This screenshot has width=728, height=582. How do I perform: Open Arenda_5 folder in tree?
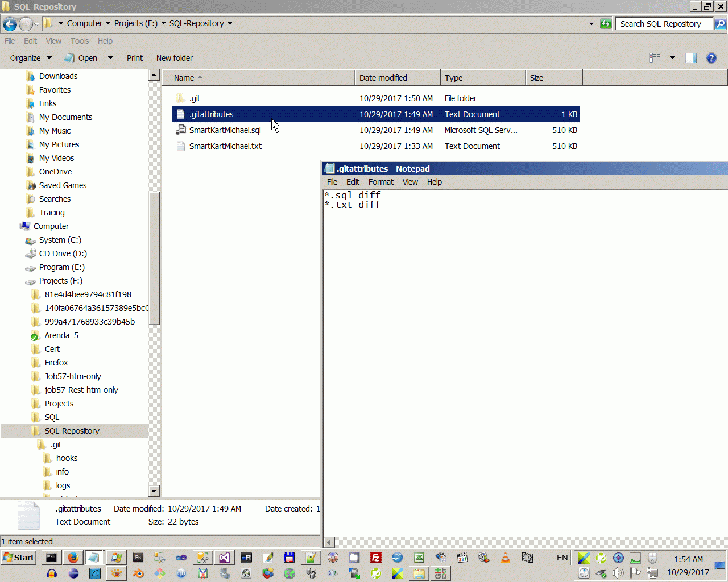tap(61, 335)
